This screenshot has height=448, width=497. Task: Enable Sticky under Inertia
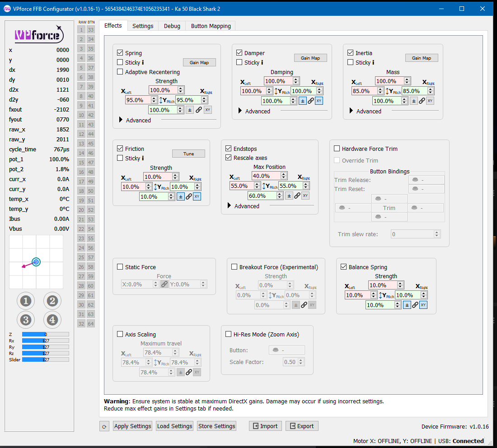tap(350, 62)
